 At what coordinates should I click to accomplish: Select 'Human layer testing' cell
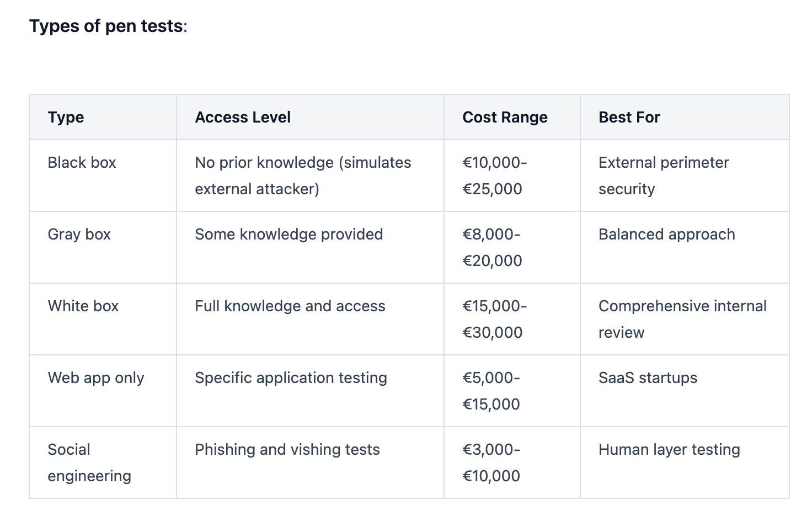(669, 450)
